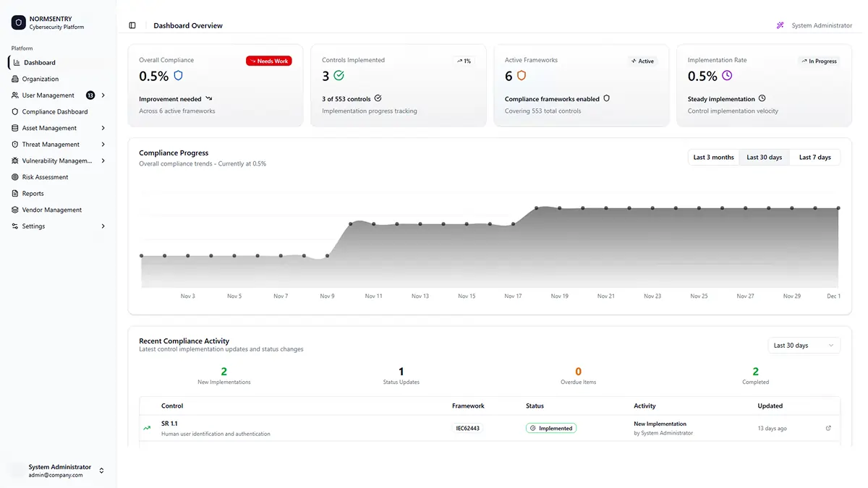Click the Vendor Management layers icon
This screenshot has height=488, width=868.
15,210
